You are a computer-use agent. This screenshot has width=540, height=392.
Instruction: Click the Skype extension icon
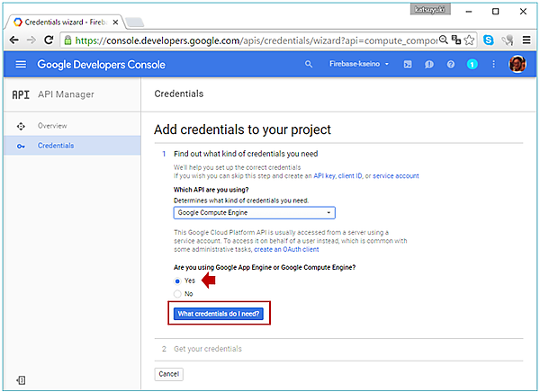point(489,40)
